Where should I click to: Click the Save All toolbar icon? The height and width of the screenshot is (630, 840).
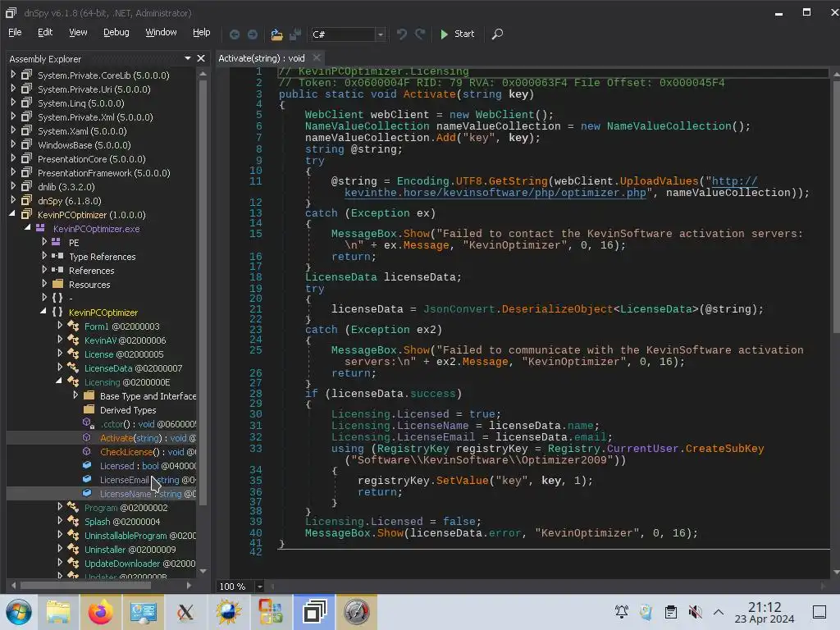coord(295,34)
